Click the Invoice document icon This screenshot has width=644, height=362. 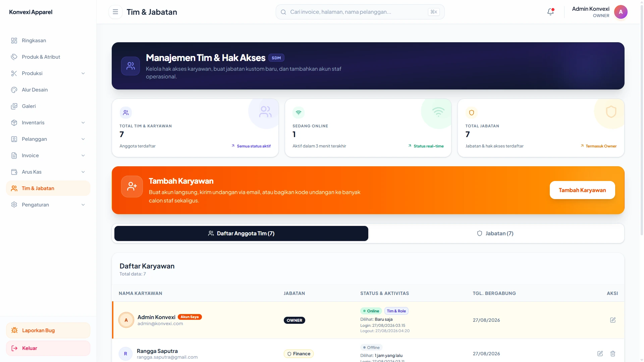coord(14,156)
